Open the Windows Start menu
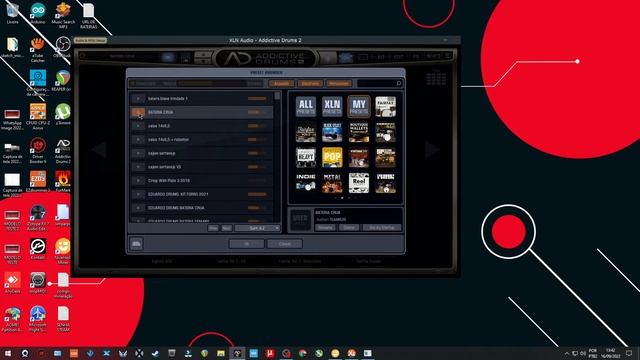This screenshot has height=360, width=640. point(8,353)
